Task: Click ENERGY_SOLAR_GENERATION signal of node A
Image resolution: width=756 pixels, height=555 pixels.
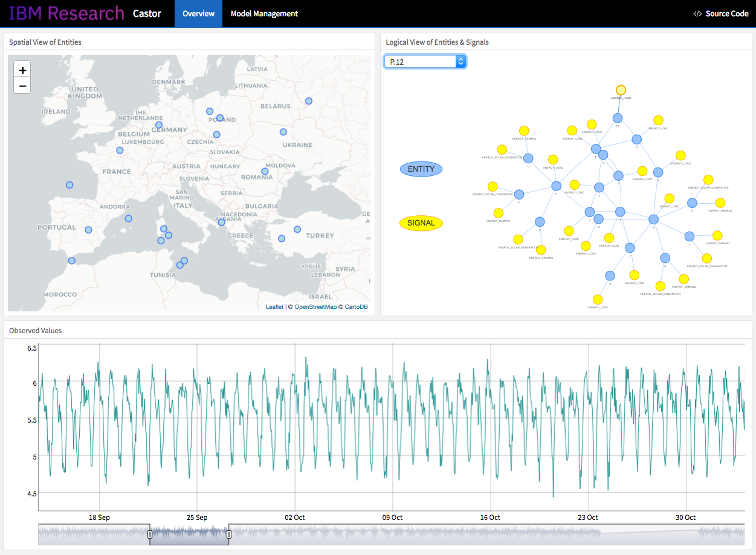Action: click(708, 180)
